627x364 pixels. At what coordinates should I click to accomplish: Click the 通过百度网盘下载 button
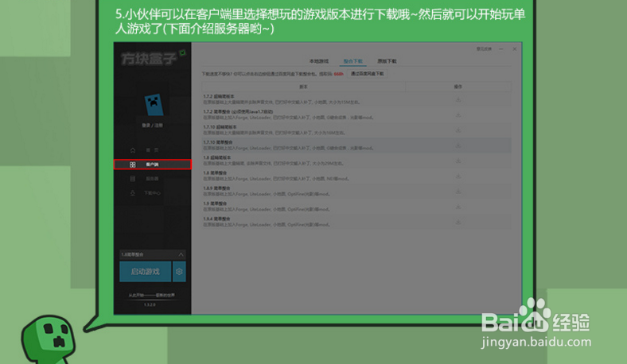pos(367,74)
